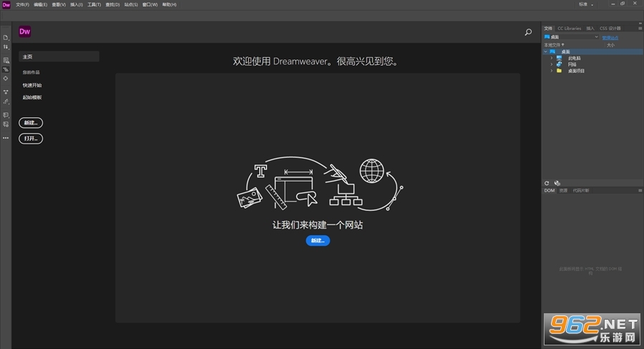Click the blue 新建 button under the illustration
The width and height of the screenshot is (644, 349).
click(x=318, y=240)
